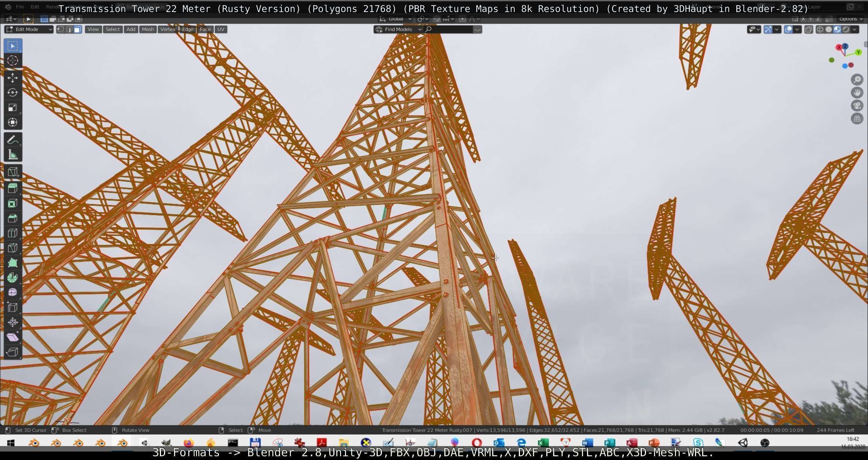Open the object visibility filter dropdown
868x460 pixels.
point(754,29)
